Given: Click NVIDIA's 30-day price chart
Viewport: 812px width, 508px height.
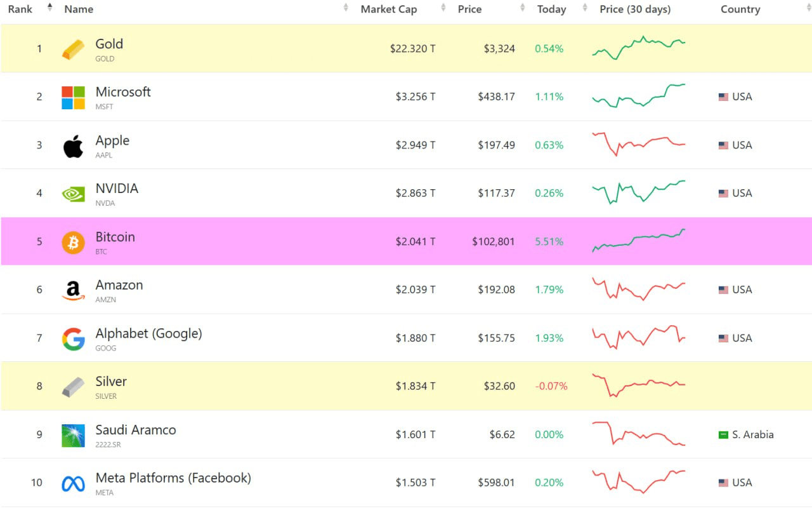Looking at the screenshot, I should (639, 192).
